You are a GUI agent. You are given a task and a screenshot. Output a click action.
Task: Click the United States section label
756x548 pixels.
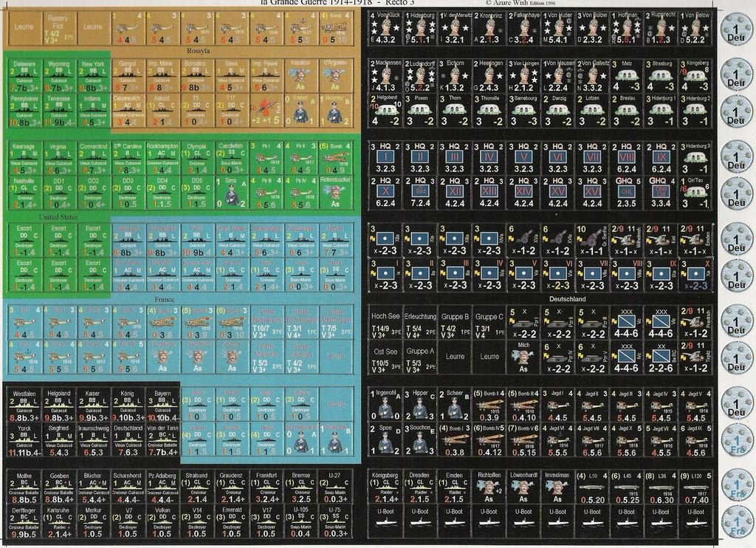click(59, 217)
